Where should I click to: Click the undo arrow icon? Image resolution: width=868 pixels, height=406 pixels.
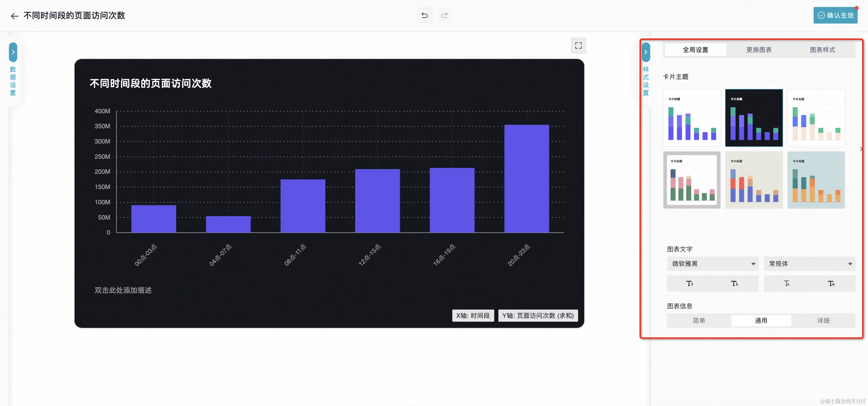424,15
